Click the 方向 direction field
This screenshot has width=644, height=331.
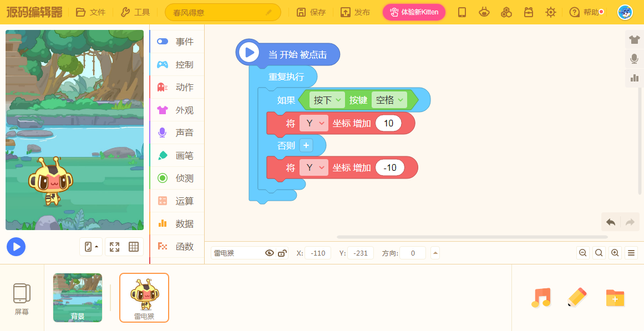[x=413, y=253]
